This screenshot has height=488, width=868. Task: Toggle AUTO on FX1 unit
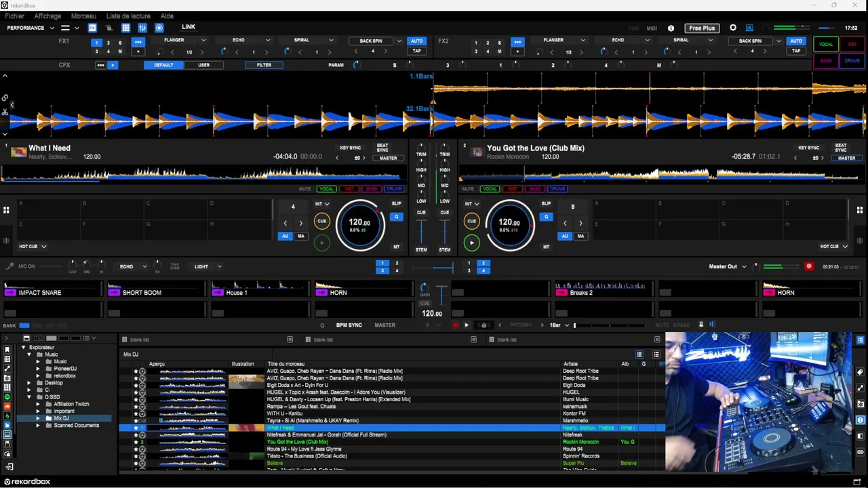coord(416,41)
